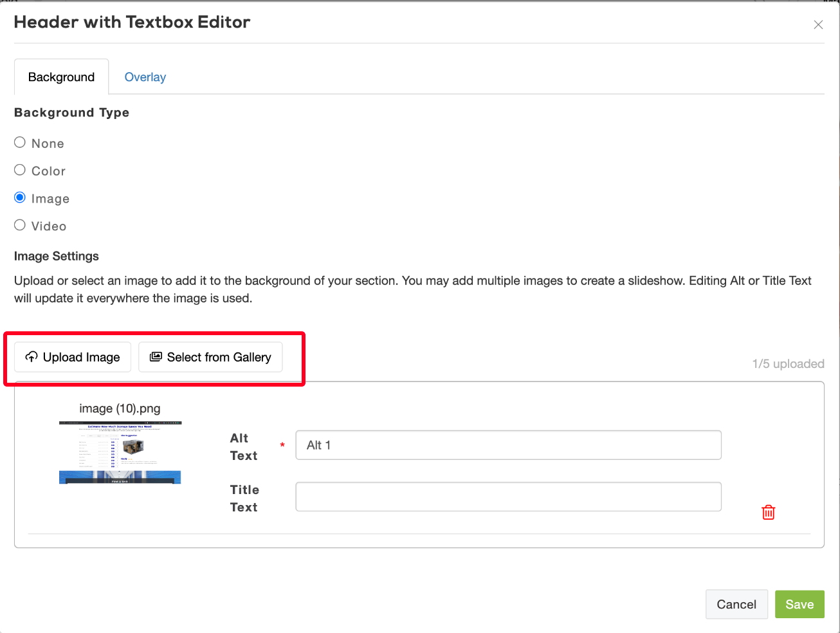Pick the Video background type radio

click(20, 225)
